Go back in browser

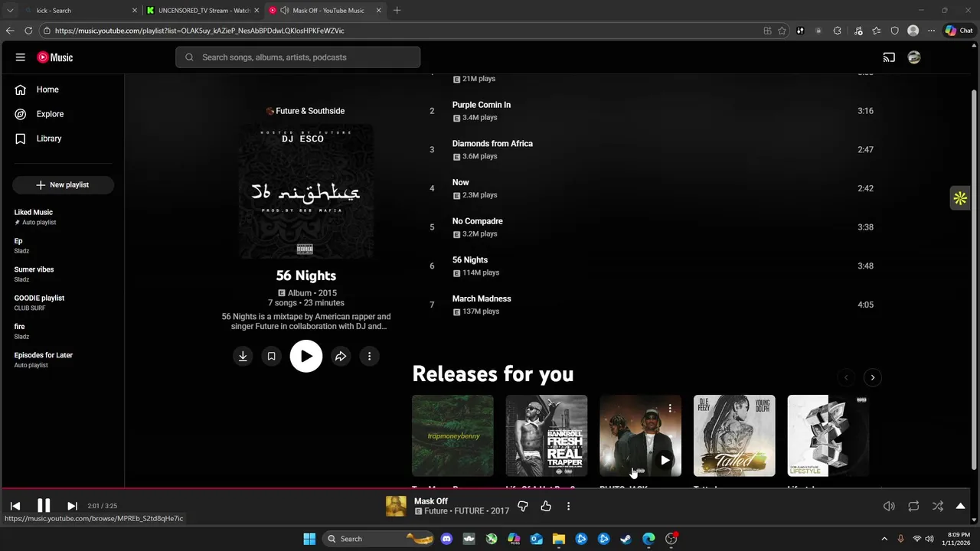pos(10,31)
